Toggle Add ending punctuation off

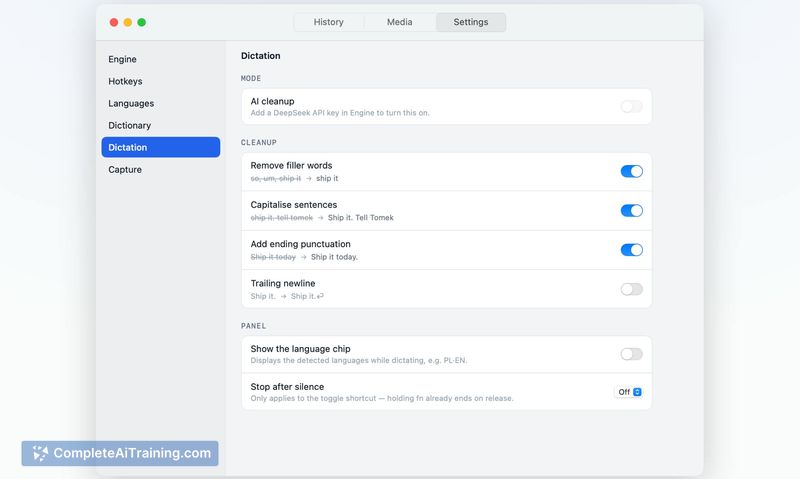(632, 250)
